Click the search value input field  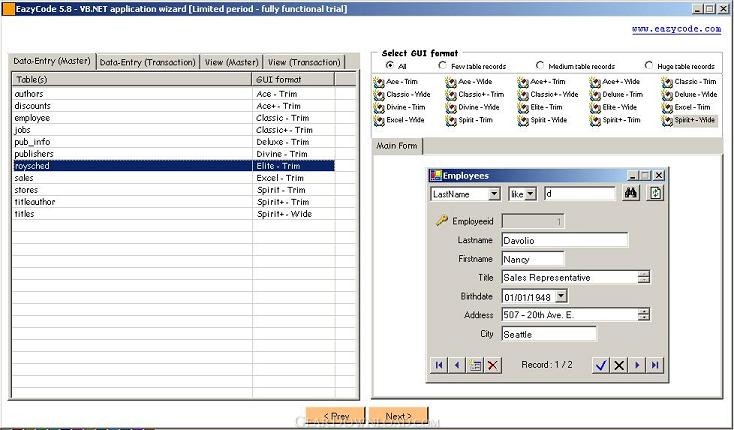(x=580, y=194)
